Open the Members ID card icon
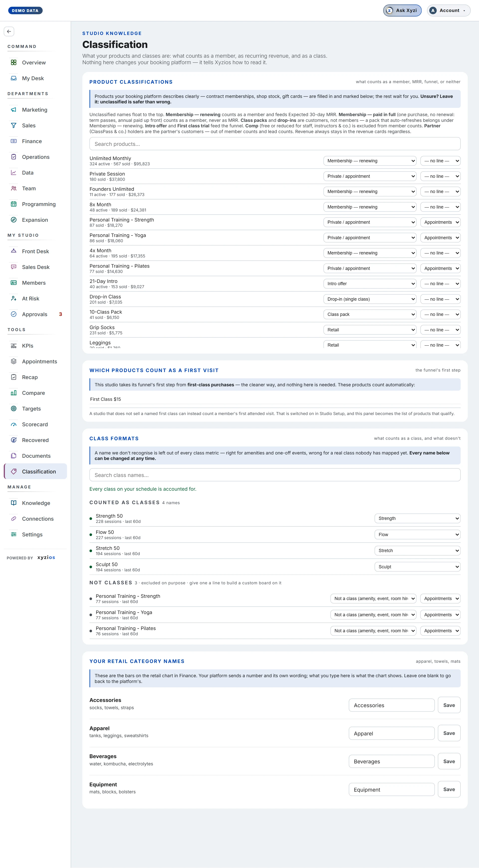479x868 pixels. pos(13,283)
